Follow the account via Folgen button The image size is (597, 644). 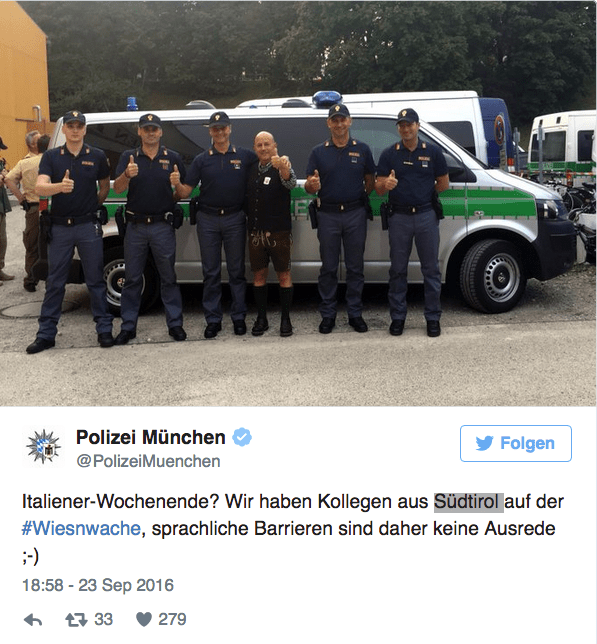click(516, 443)
